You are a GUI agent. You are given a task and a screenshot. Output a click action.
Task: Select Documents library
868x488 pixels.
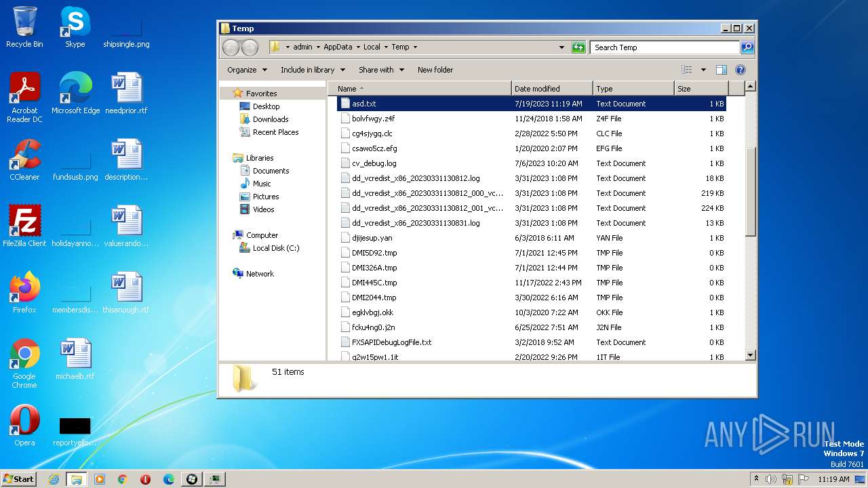[271, 171]
